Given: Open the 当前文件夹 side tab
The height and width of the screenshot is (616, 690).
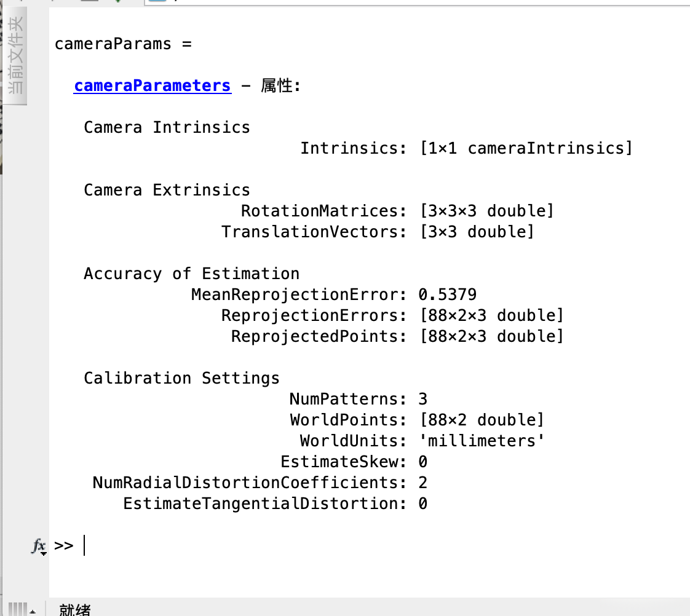Looking at the screenshot, I should point(15,57).
